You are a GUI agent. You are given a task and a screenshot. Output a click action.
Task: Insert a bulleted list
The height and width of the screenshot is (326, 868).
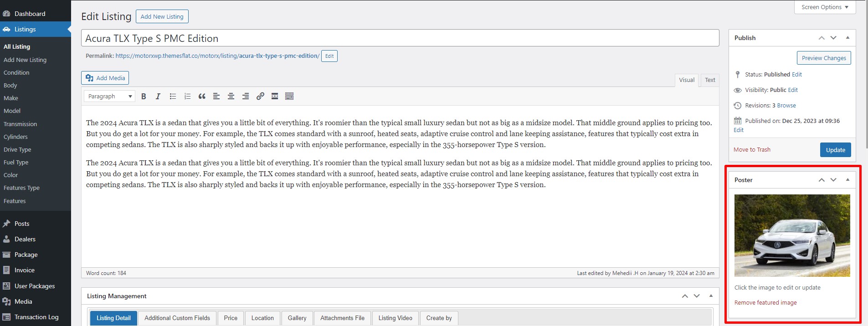click(173, 96)
